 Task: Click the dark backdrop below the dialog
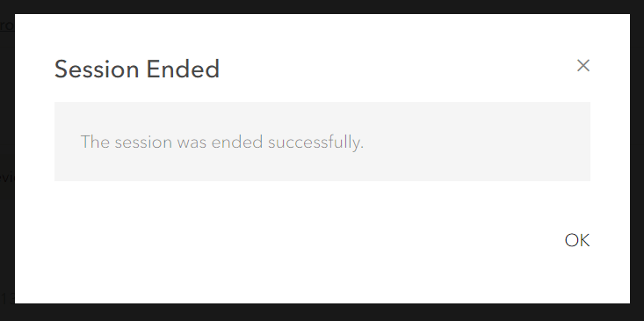[x=322, y=313]
